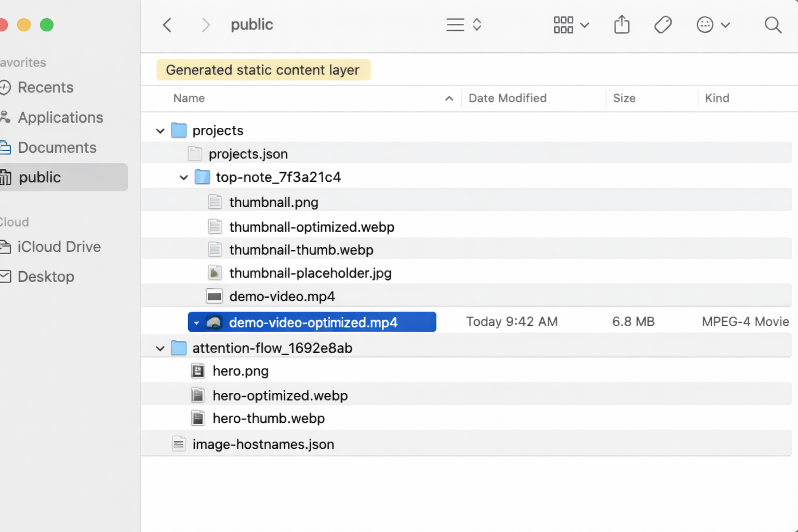This screenshot has height=532, width=798.
Task: Select the image-hostnames.json file
Action: [263, 445]
